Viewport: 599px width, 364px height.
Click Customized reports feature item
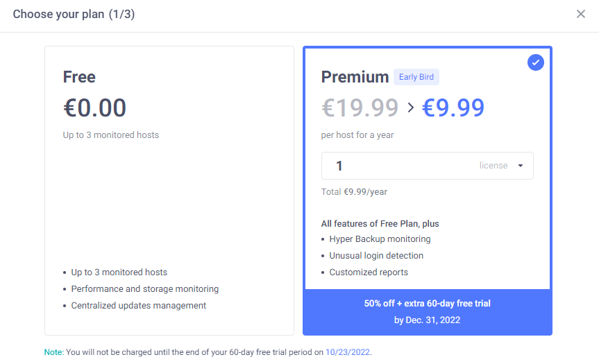click(369, 272)
